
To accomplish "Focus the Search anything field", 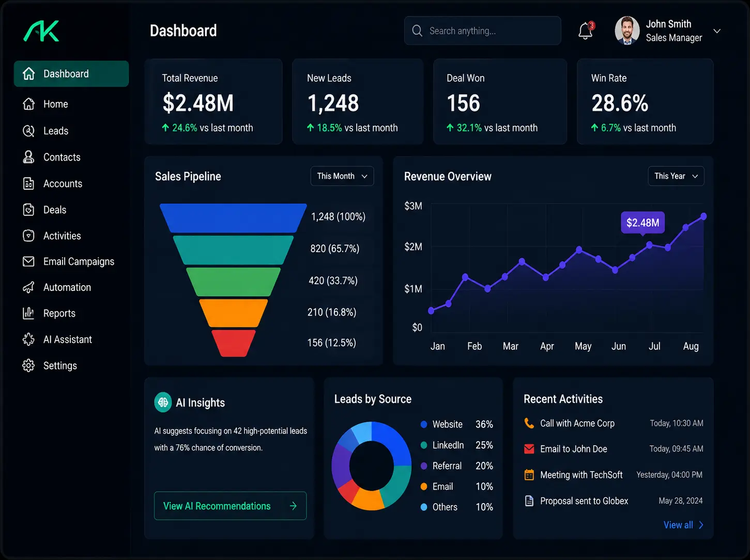I will pyautogui.click(x=482, y=30).
